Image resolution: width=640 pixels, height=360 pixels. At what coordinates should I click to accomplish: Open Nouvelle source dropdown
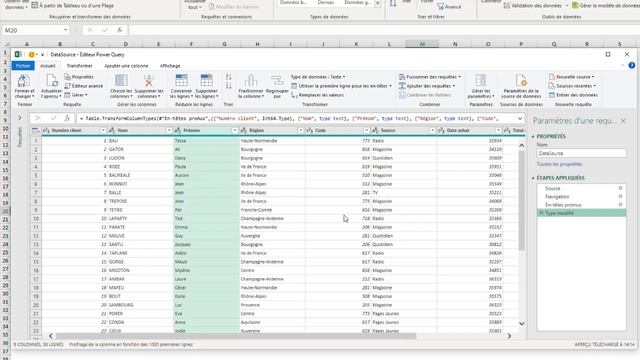[x=572, y=77]
